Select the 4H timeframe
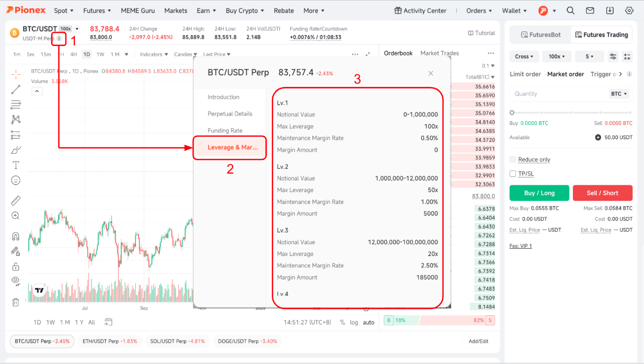Viewport: 644px width, 364px height. click(x=74, y=54)
